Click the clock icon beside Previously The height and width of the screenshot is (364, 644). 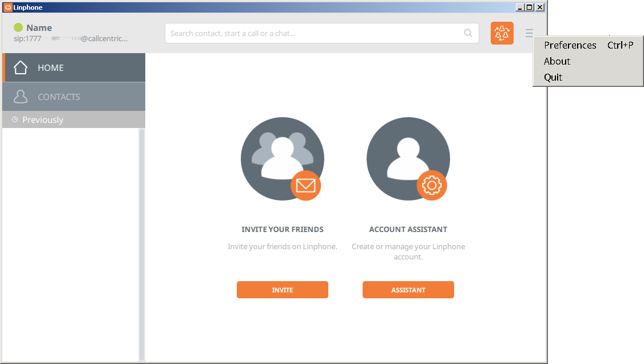click(15, 119)
